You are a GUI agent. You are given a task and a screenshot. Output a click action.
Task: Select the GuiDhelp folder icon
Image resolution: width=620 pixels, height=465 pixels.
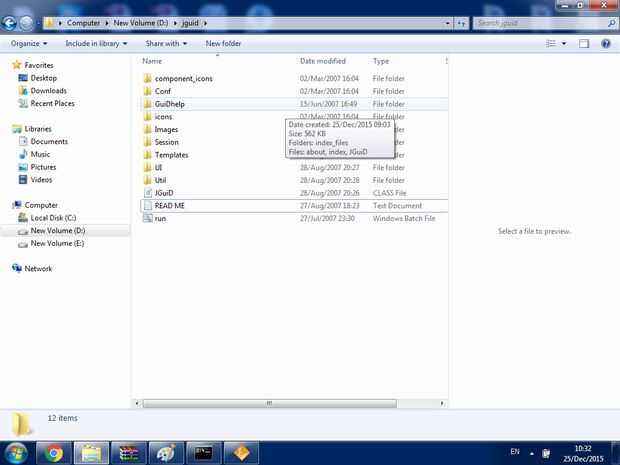click(x=147, y=104)
